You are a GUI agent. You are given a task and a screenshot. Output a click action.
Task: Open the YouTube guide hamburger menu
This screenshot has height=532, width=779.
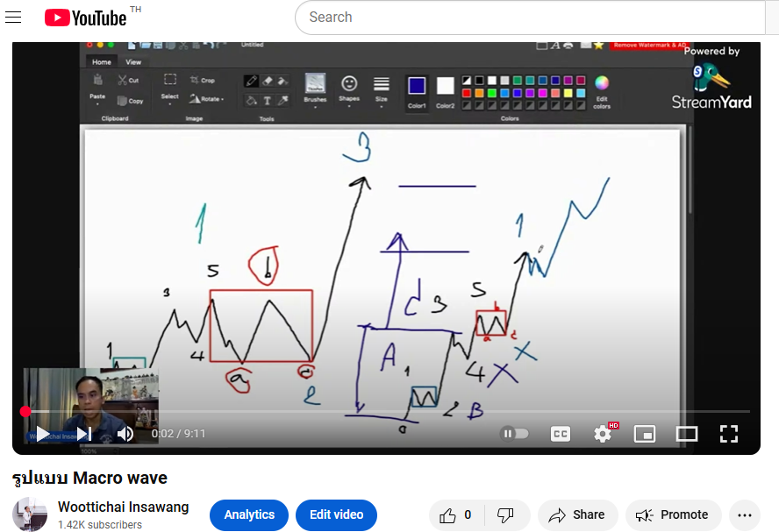[x=13, y=18]
